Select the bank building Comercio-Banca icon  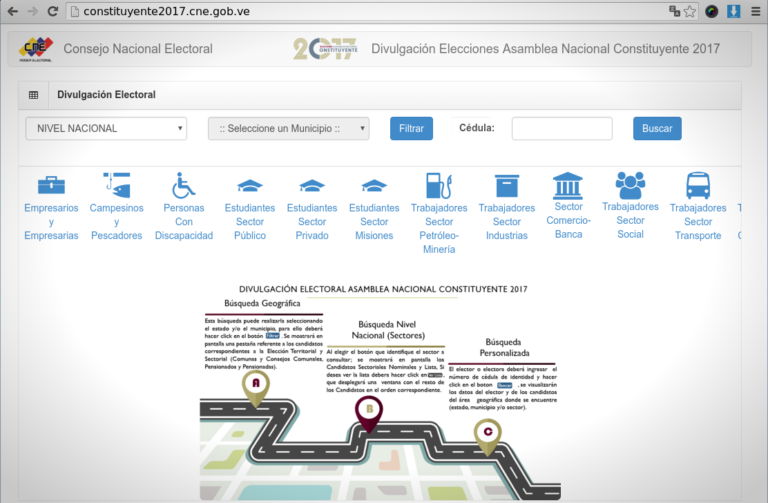tap(568, 185)
